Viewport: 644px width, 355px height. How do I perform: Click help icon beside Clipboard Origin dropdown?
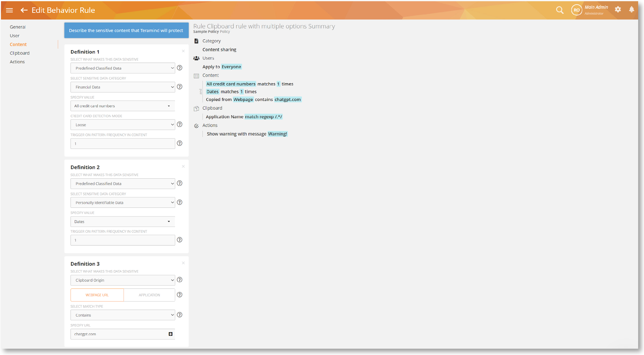pyautogui.click(x=180, y=280)
